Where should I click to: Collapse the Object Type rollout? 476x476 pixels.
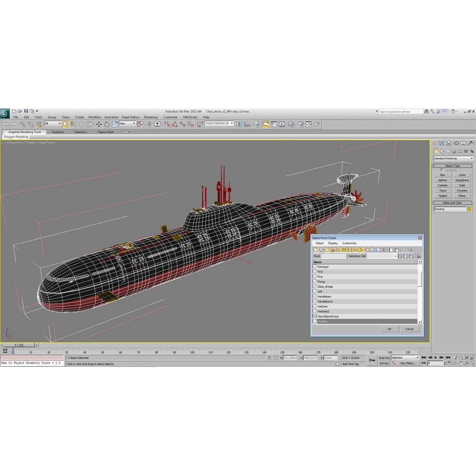(452, 166)
